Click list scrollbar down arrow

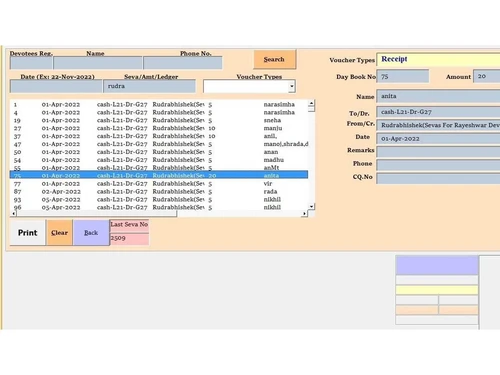pos(311,207)
